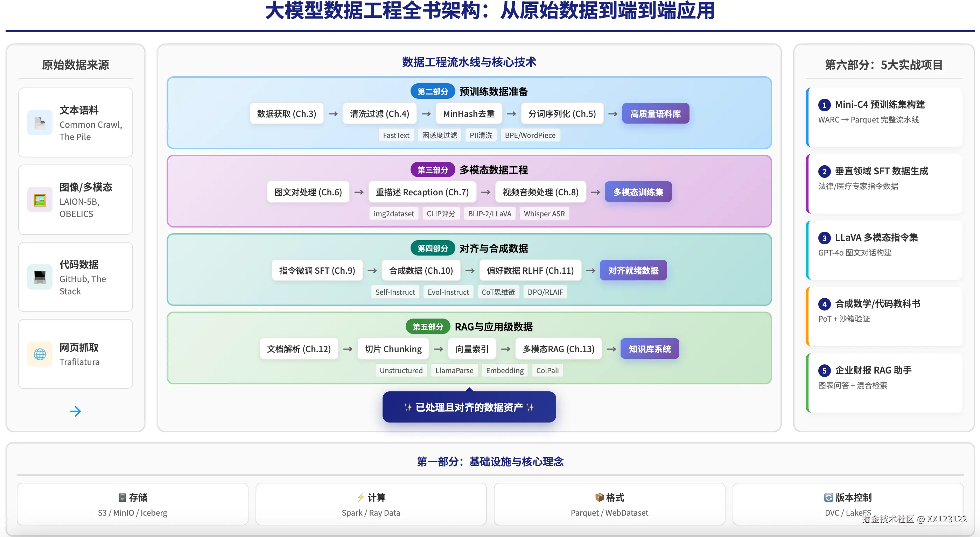Open the 高质量语料库 box
Viewport: 980px width, 537px height.
[x=656, y=113]
